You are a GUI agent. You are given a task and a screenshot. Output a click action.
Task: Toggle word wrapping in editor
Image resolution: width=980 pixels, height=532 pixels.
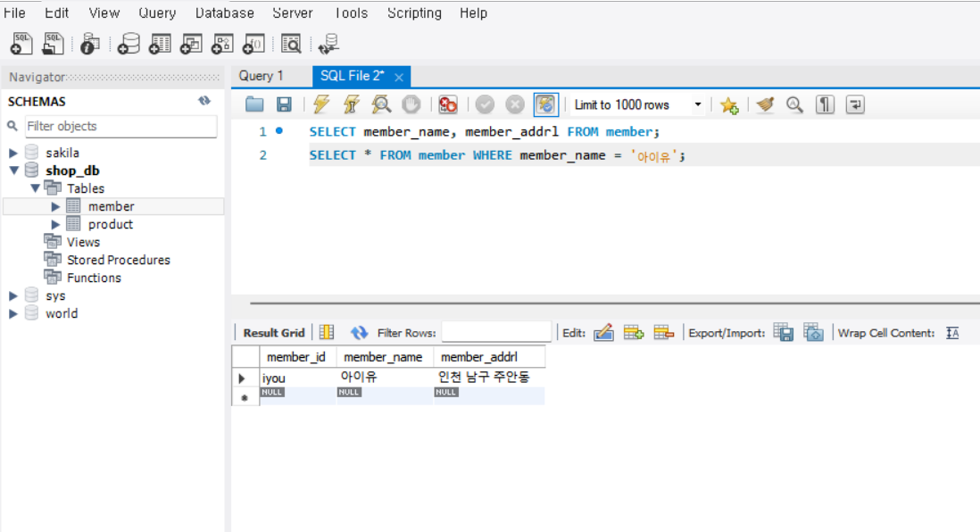(855, 104)
